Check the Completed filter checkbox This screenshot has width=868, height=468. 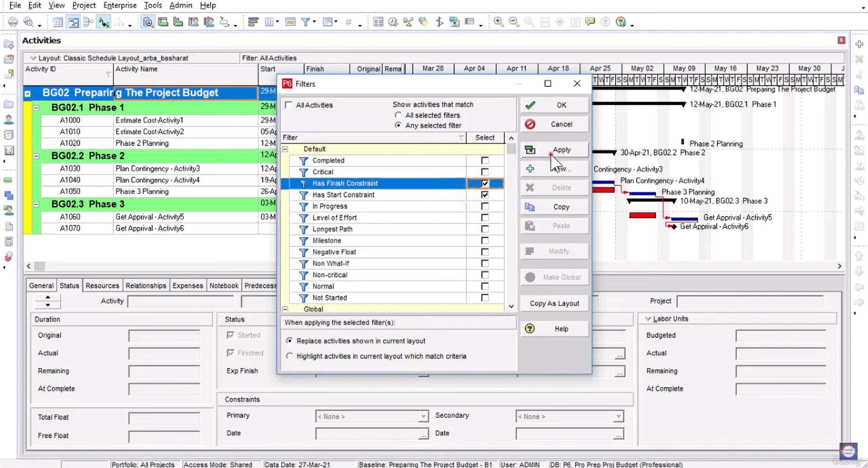[x=484, y=160]
